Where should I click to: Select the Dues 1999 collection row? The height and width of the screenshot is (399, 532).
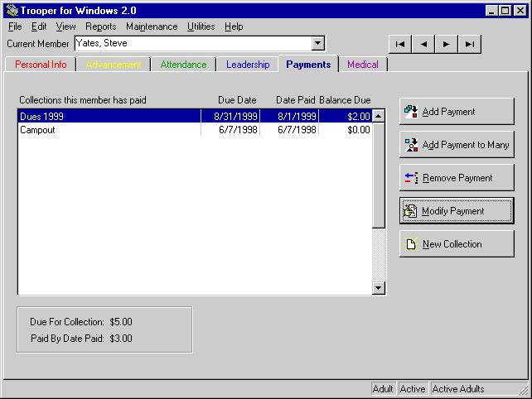pyautogui.click(x=195, y=116)
